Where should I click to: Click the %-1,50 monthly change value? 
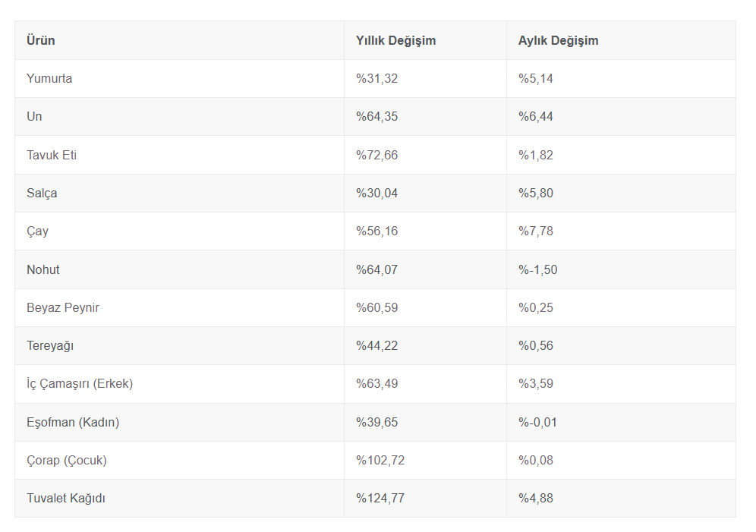[537, 269]
